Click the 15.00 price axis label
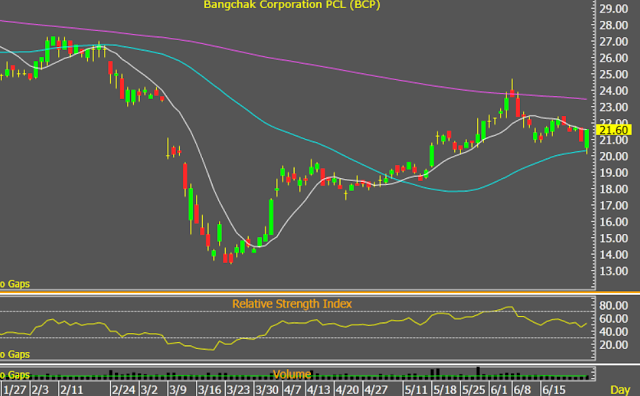Screen dimensions: 640x396 pos(613,238)
